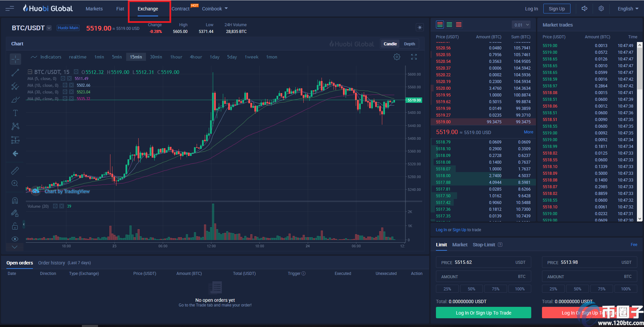
Task: Activate the chart zoom-in tool
Action: point(15,183)
